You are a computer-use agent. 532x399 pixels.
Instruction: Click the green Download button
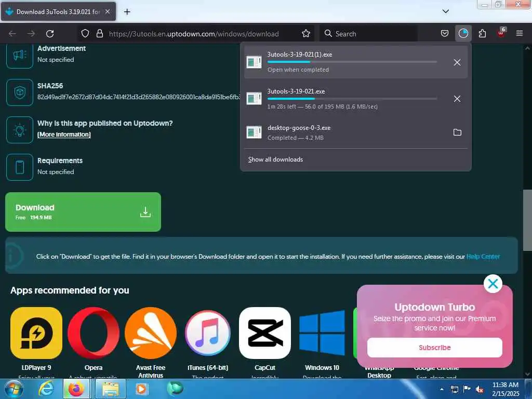tap(83, 212)
